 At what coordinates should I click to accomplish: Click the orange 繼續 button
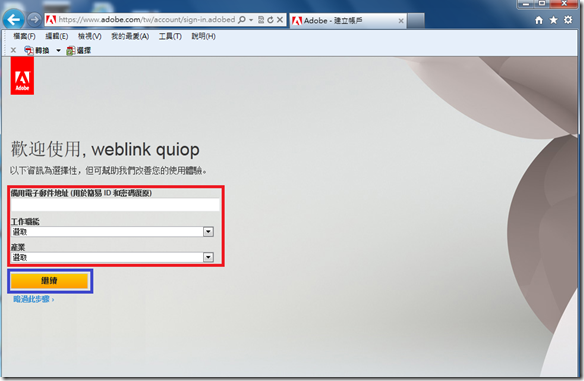click(50, 281)
